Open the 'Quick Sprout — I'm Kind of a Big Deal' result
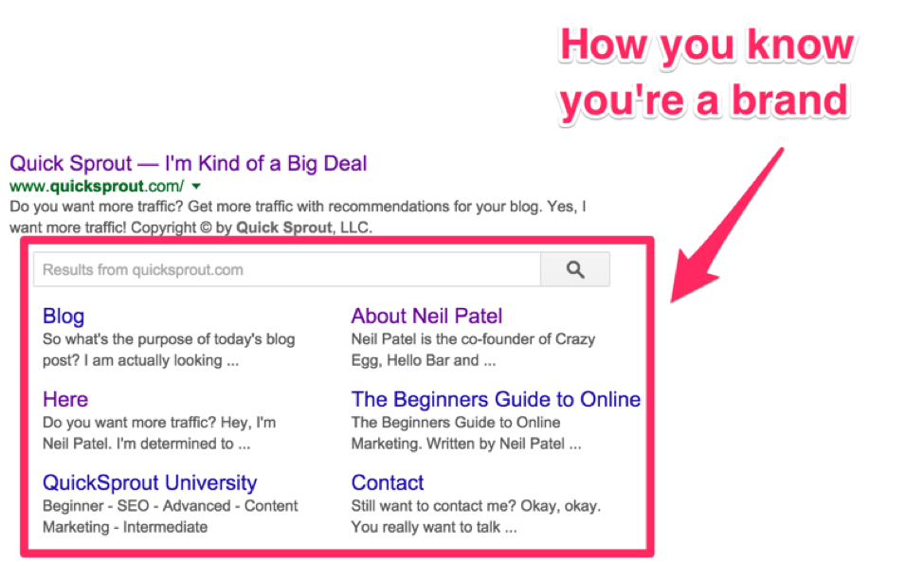This screenshot has width=924, height=563. pos(188,163)
